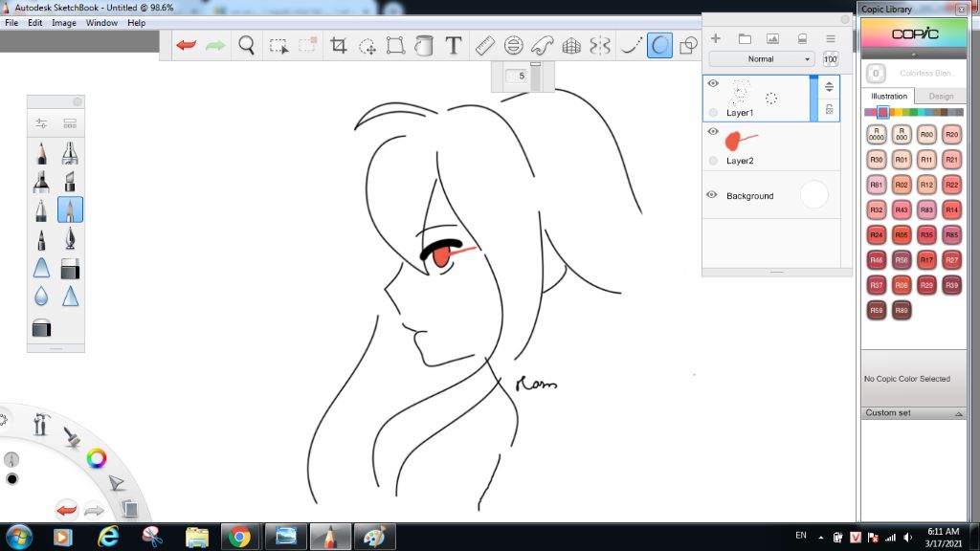Collapse the Copic banner with the small arrow
The height and width of the screenshot is (551, 980).
pos(914,55)
